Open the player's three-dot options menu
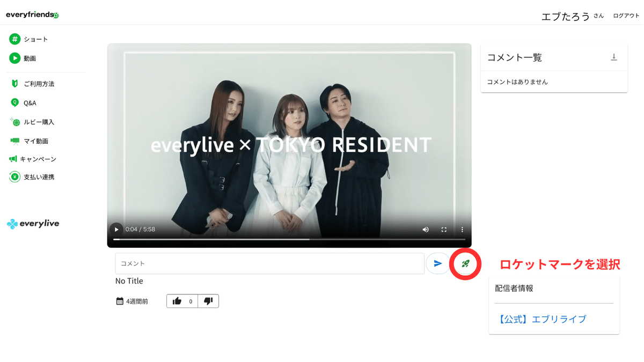Viewport: 644px width, 362px height. (x=462, y=229)
